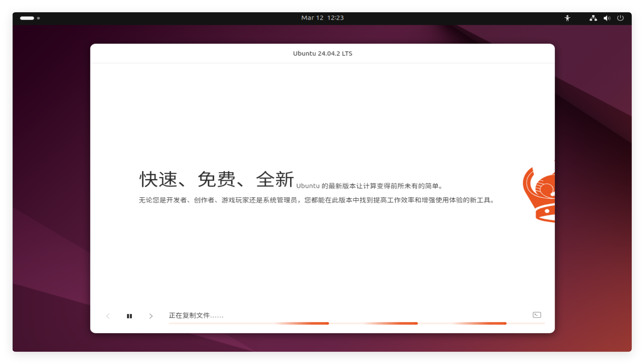This screenshot has width=644, height=364.
Task: Advance to the next slide arrow
Action: click(x=151, y=316)
